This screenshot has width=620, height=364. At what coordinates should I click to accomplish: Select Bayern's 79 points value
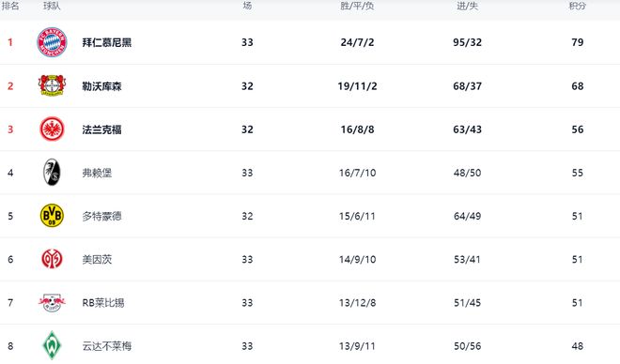[578, 42]
